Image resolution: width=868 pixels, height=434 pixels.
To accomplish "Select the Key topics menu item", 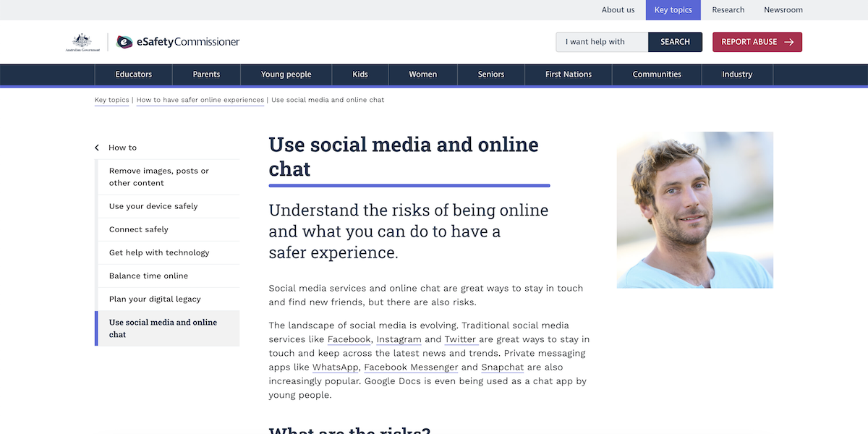I will click(x=673, y=9).
